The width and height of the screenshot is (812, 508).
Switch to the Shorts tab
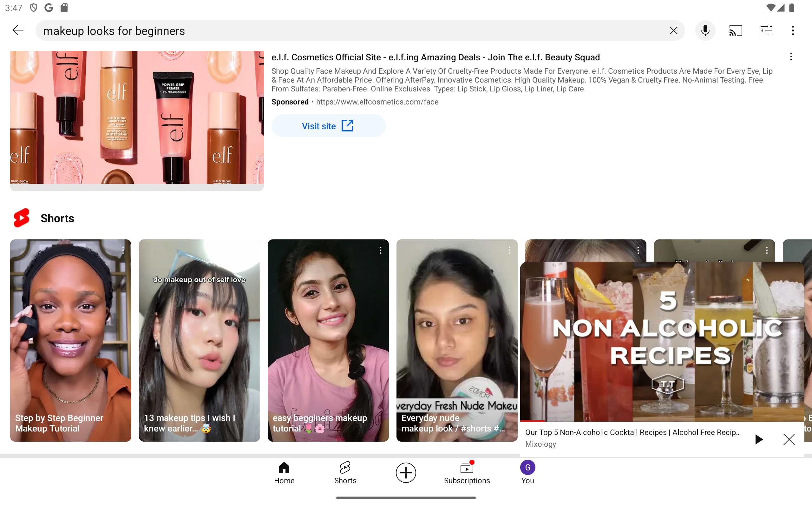click(345, 473)
